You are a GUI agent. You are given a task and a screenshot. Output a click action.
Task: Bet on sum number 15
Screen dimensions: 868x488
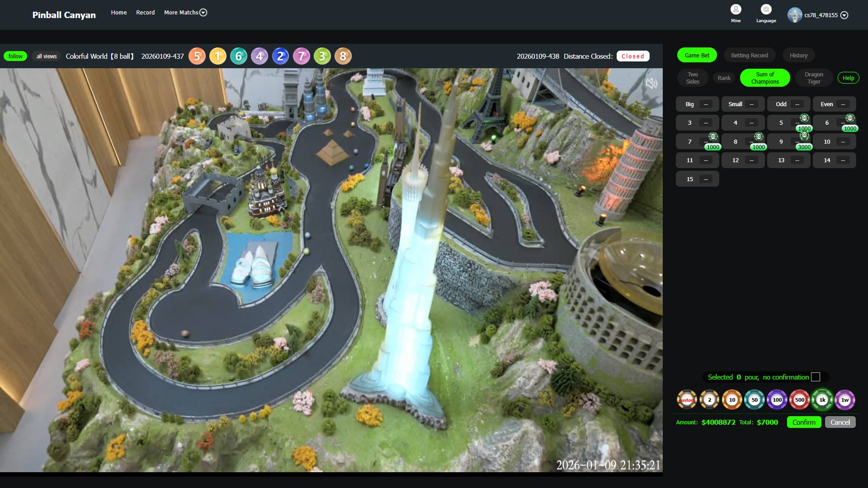[697, 179]
